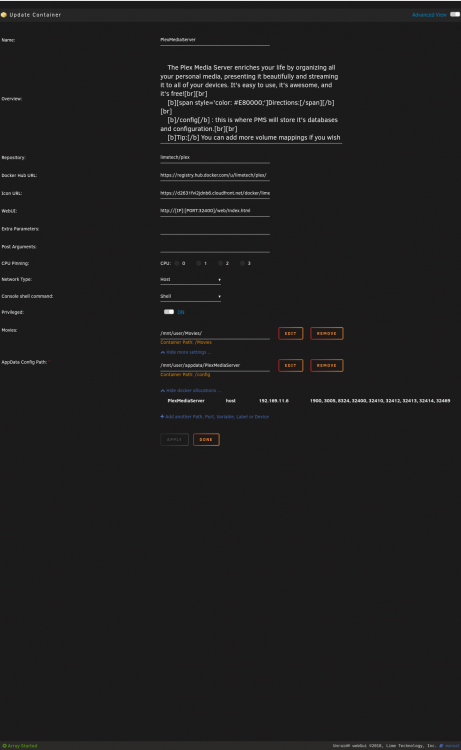Click the empty Post Arguments field
Viewport: 461px width, 750px height.
(x=215, y=247)
